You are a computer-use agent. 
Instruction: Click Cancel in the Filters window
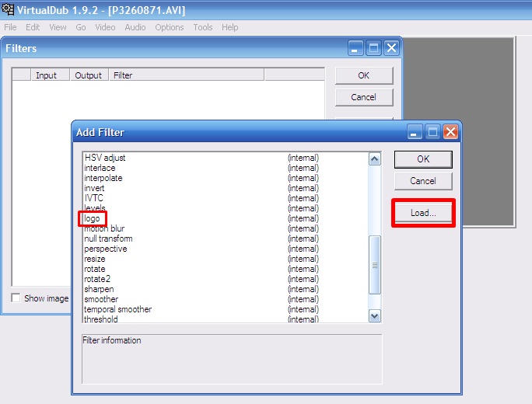tap(364, 97)
